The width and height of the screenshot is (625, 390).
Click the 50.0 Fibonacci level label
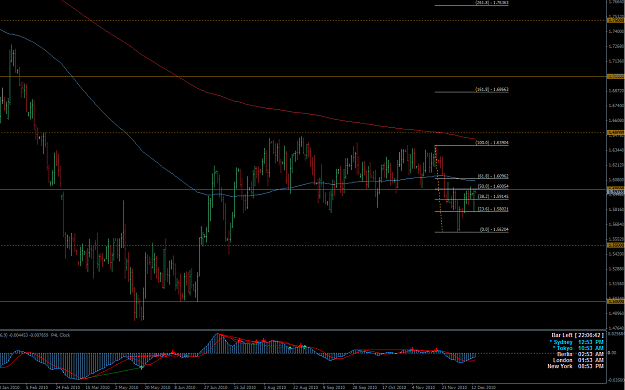[x=493, y=186]
